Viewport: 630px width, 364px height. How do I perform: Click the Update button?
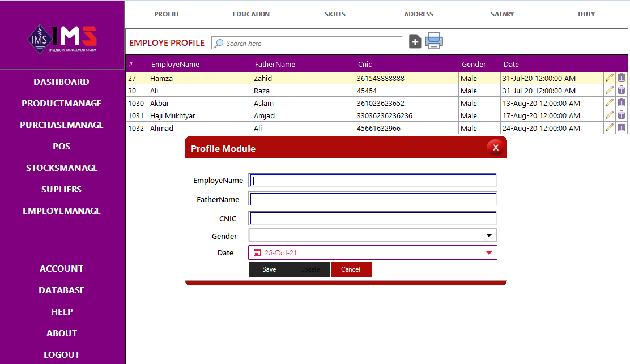pos(310,269)
